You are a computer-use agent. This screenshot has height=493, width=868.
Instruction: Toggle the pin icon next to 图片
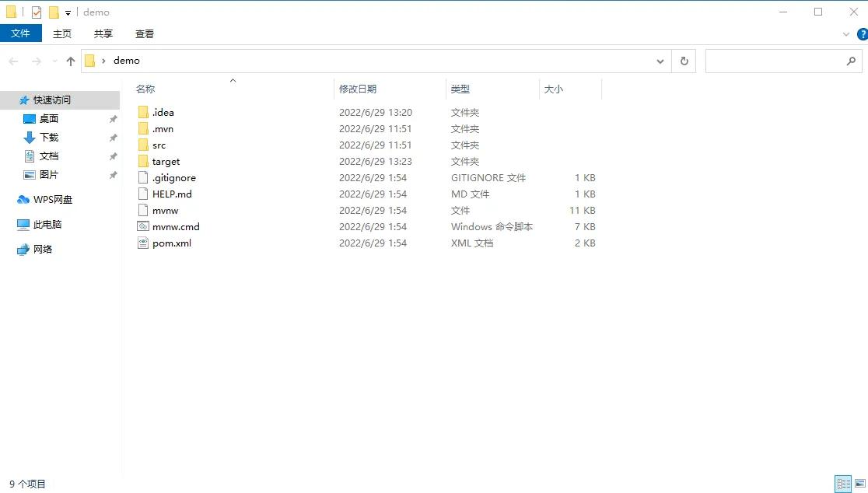114,174
